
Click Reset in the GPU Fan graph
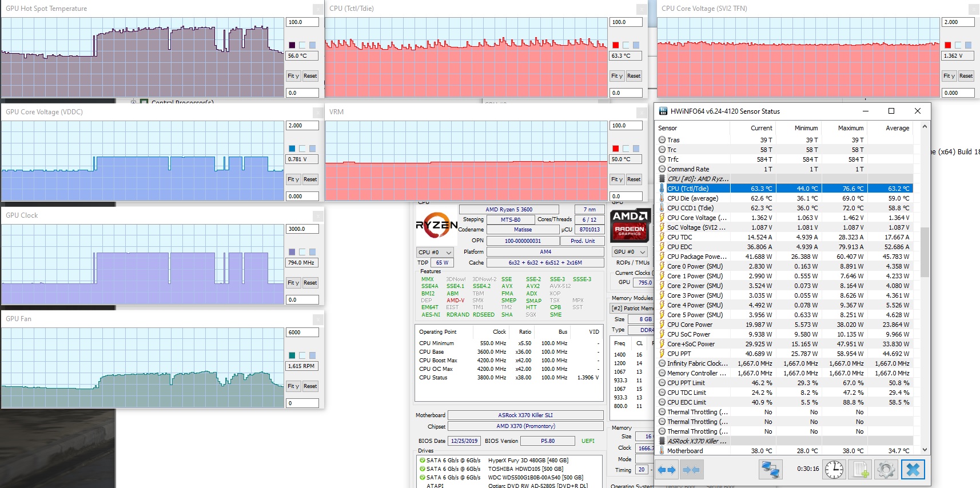tap(310, 386)
